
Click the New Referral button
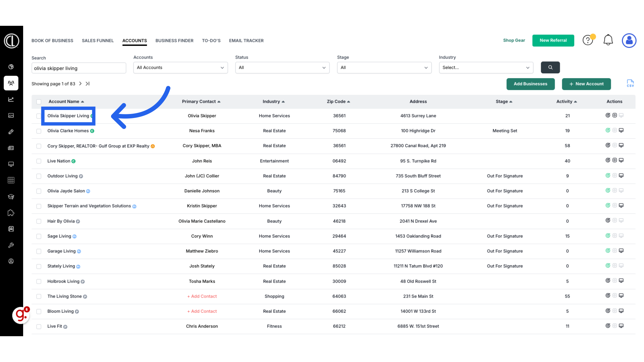[553, 41]
